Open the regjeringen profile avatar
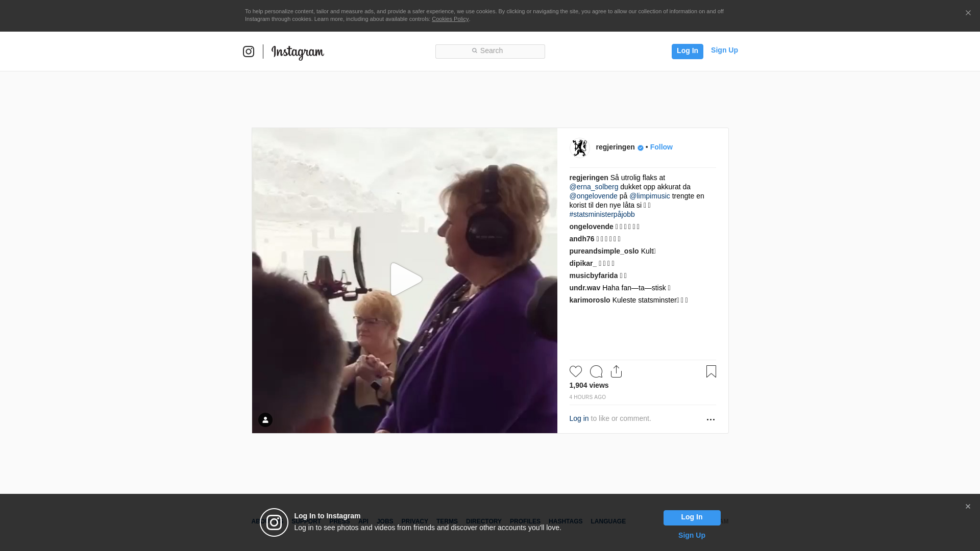This screenshot has width=980, height=551. pyautogui.click(x=579, y=148)
